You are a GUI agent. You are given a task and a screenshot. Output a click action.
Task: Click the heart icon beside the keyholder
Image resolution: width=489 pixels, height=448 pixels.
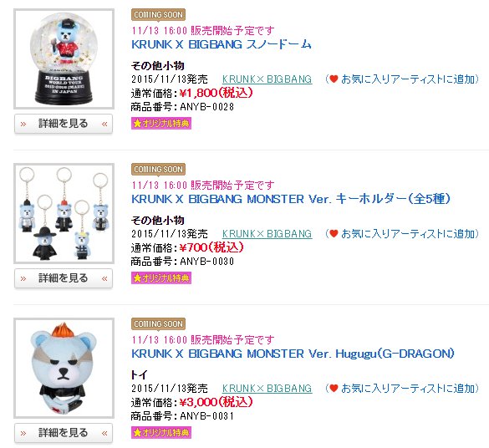334,233
